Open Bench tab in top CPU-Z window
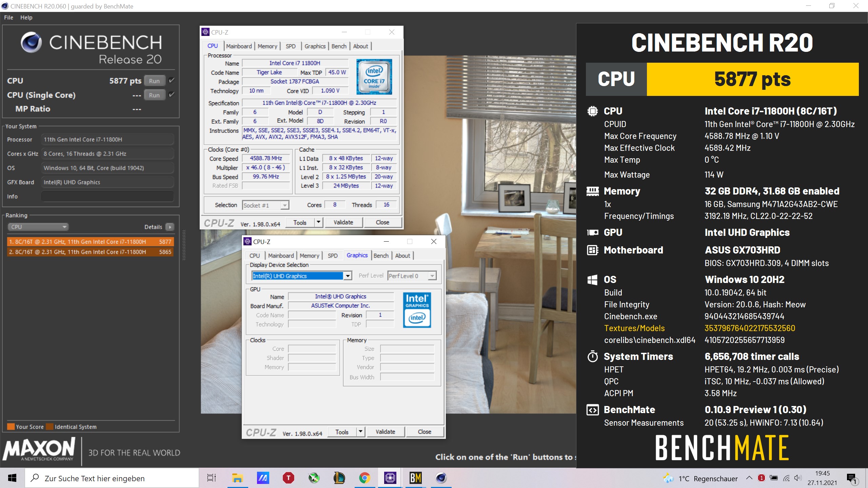 [x=339, y=46]
